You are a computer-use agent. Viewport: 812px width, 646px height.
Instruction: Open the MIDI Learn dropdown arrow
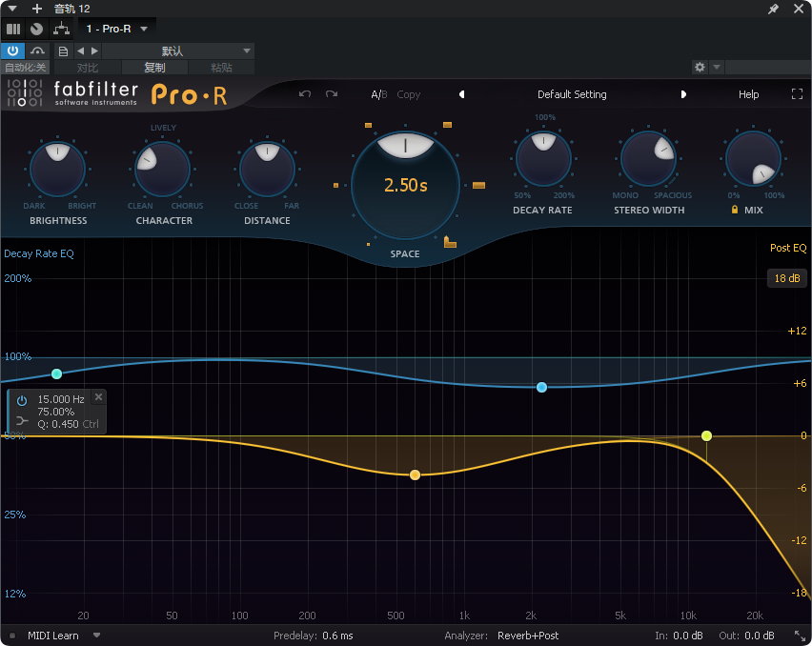96,636
